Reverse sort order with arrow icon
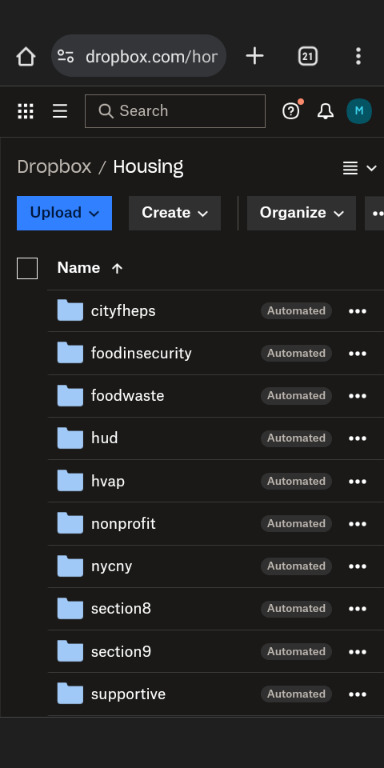 click(117, 268)
